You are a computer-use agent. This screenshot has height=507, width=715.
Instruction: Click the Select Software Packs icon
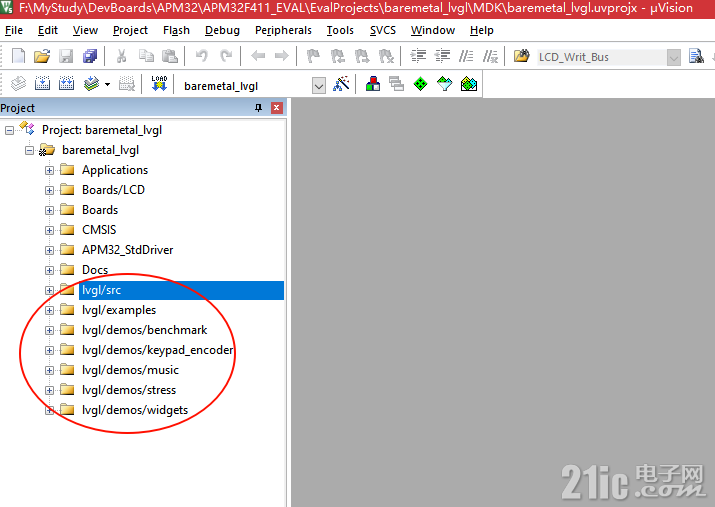445,84
